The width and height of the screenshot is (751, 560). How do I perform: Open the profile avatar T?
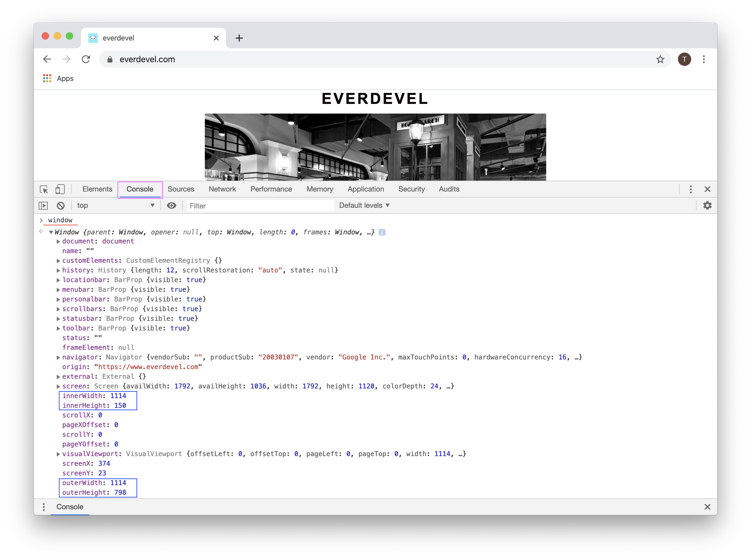pyautogui.click(x=684, y=59)
